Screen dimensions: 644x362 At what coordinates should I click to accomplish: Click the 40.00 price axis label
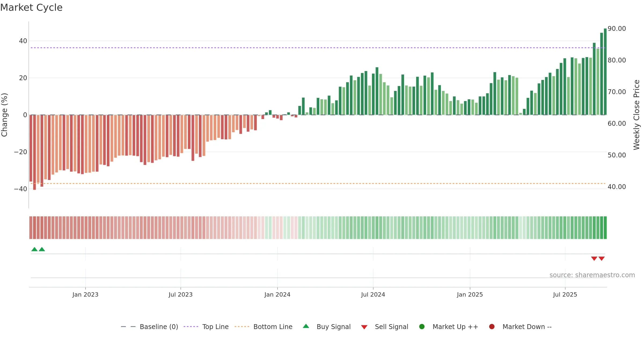pyautogui.click(x=617, y=187)
